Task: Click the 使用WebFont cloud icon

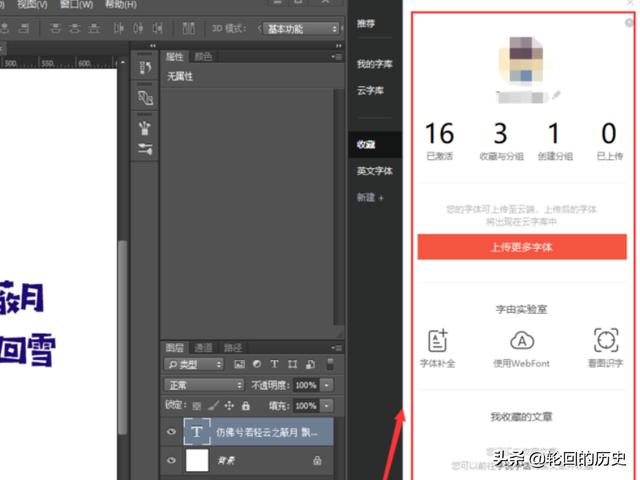Action: pyautogui.click(x=521, y=340)
